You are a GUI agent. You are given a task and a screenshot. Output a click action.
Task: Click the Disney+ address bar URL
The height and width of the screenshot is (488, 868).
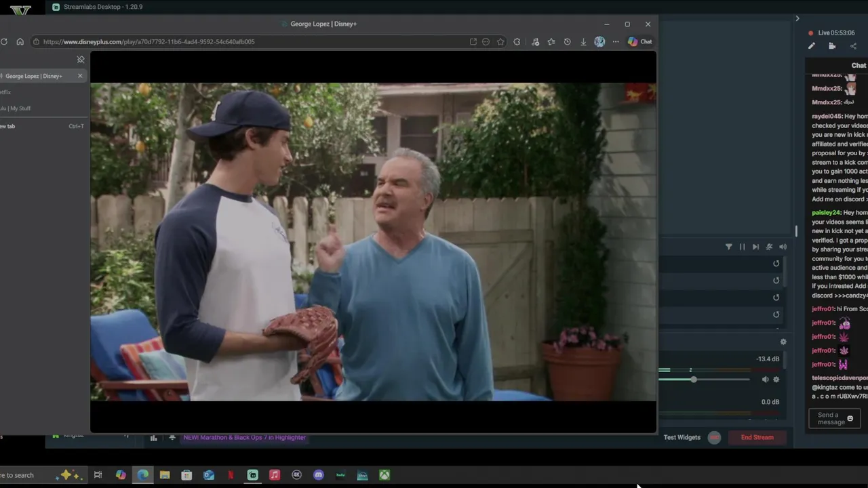click(149, 41)
